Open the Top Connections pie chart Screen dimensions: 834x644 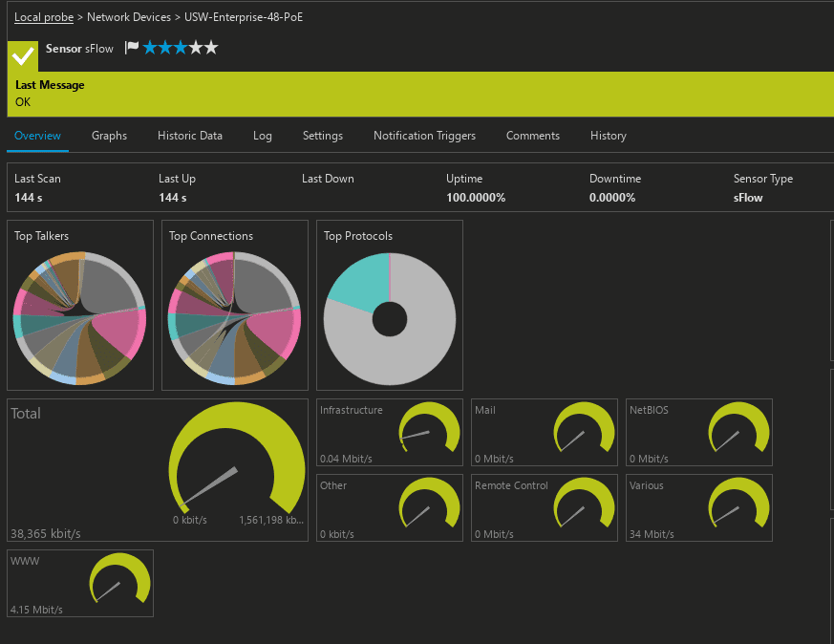tap(234, 315)
